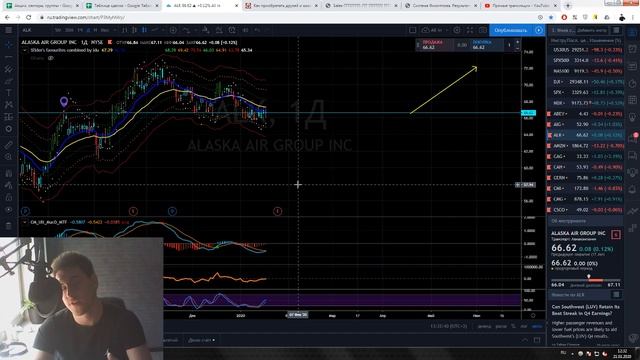Toggle visibility eye next to volume indicator
The image size is (640, 360).
click(51, 58)
